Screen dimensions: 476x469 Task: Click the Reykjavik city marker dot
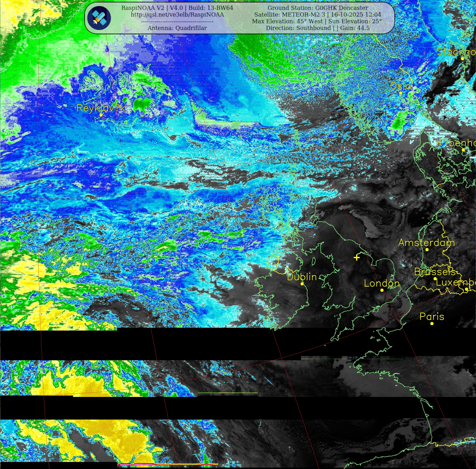click(x=101, y=115)
